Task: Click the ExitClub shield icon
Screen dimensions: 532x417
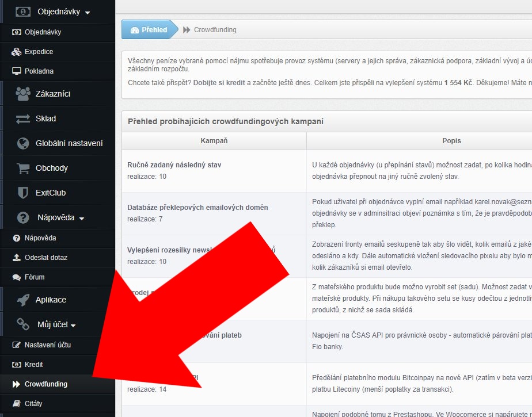Action: (x=23, y=193)
